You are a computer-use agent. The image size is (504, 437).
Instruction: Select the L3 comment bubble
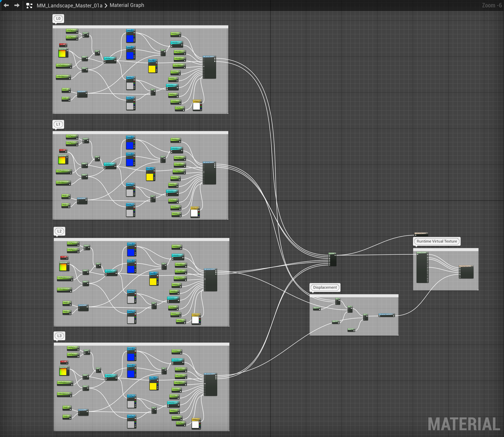pyautogui.click(x=59, y=336)
